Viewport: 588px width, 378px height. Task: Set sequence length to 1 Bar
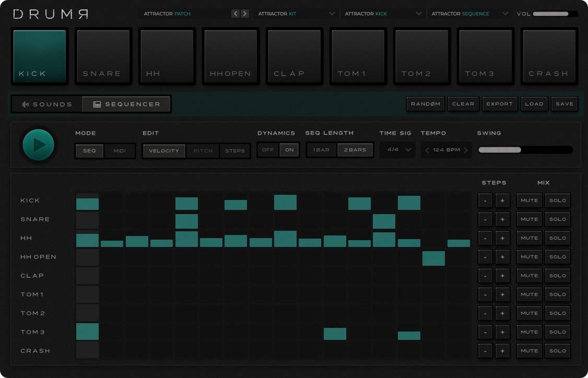[321, 150]
